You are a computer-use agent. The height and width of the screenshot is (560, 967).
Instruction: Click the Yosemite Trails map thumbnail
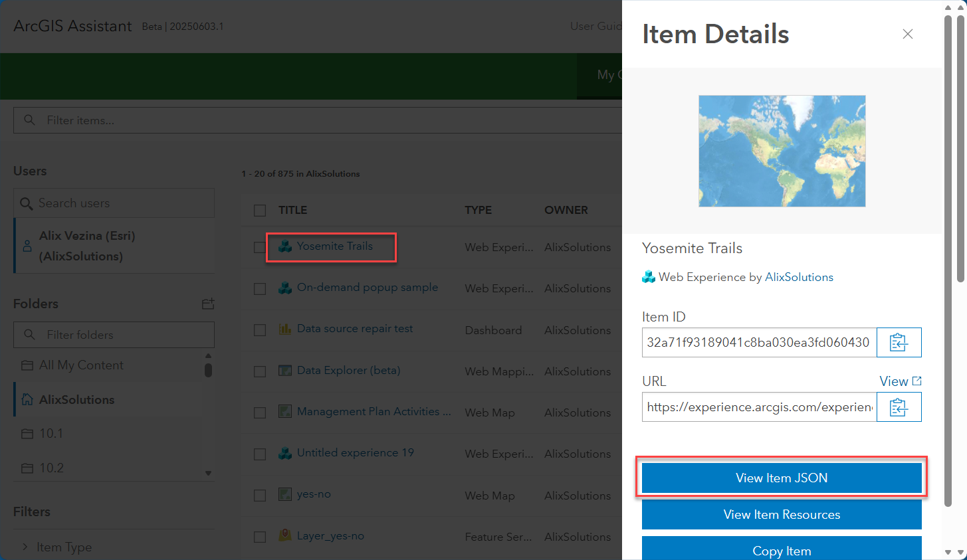pyautogui.click(x=782, y=151)
